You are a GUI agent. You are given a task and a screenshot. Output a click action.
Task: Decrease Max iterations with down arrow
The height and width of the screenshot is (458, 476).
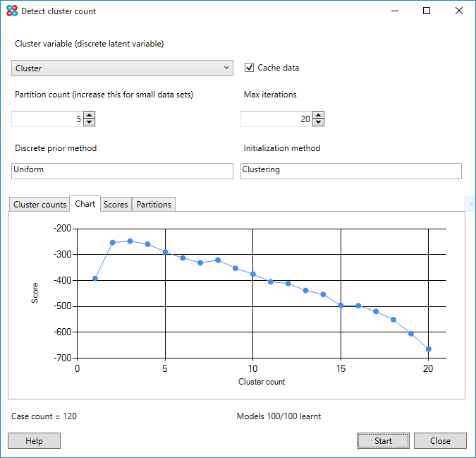[x=319, y=123]
